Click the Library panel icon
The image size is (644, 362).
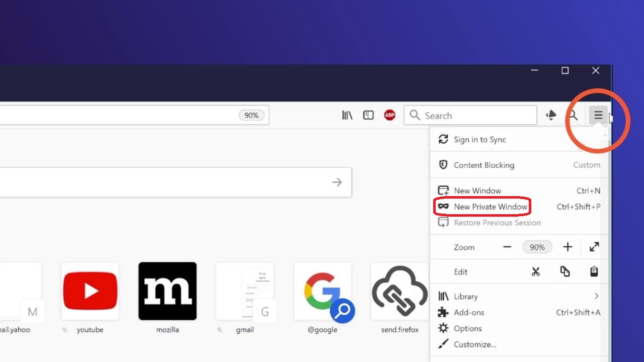click(x=347, y=115)
